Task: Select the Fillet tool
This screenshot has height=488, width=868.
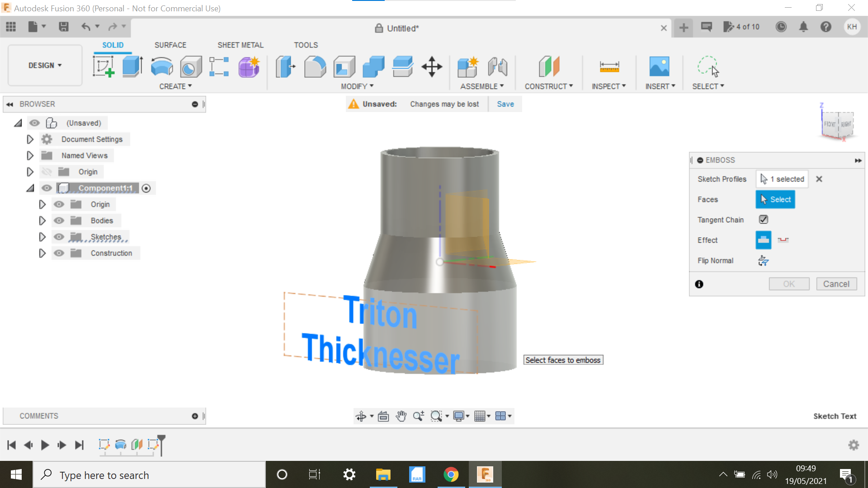Action: (x=315, y=67)
